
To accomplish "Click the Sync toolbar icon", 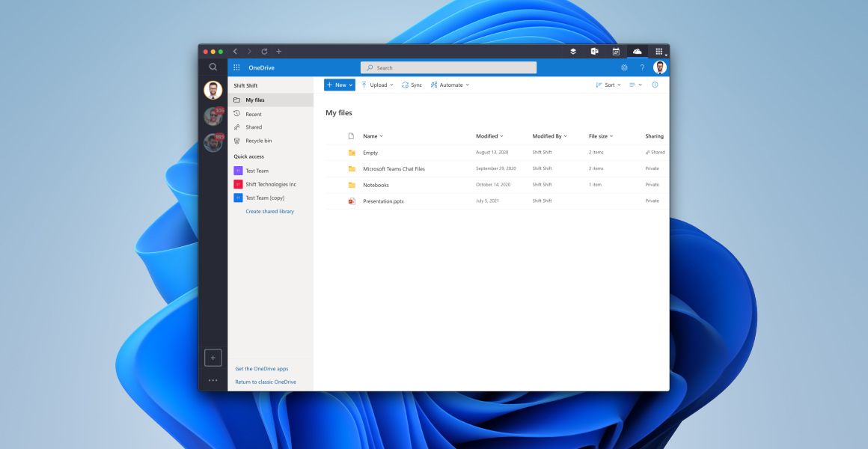I will (x=413, y=85).
